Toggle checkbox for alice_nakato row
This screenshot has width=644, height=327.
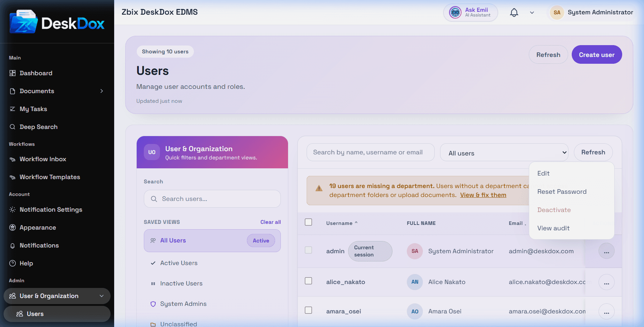click(x=308, y=281)
